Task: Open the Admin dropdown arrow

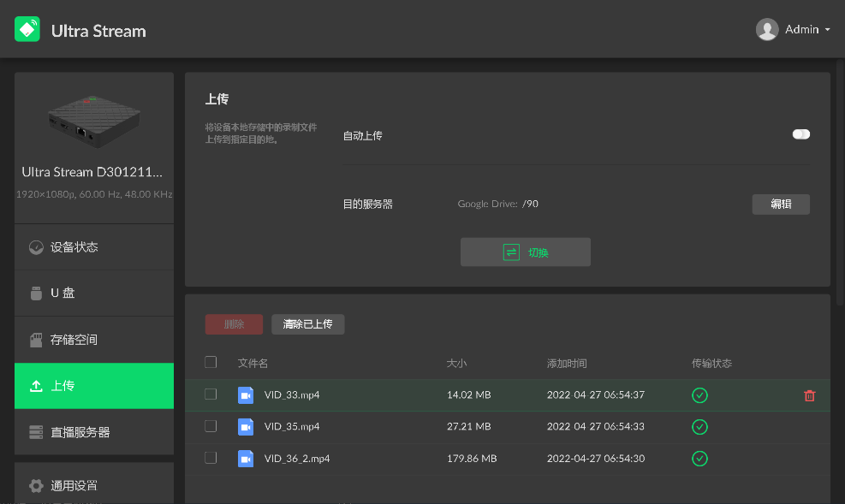Action: 827,30
